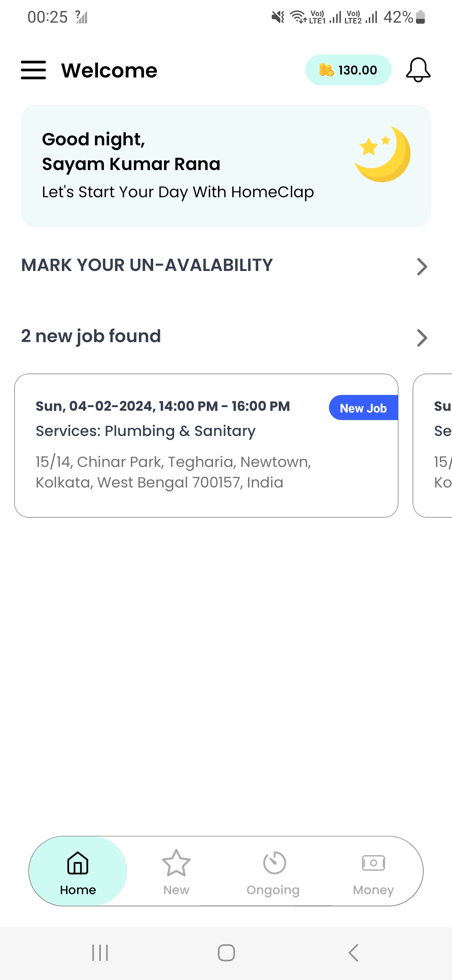Tap the Mark Your Un-Avalability text

(x=147, y=265)
